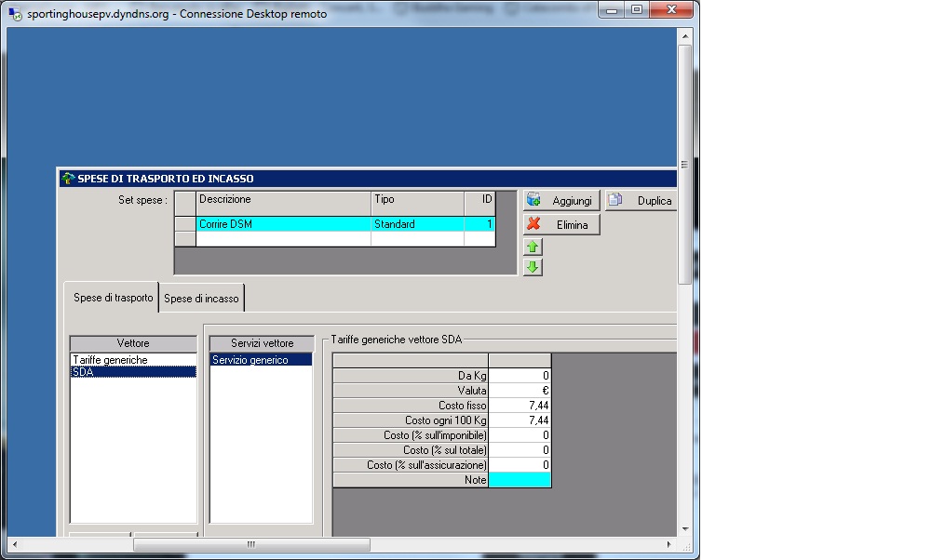
Task: Switch to Spese di incasso tab
Action: point(201,298)
